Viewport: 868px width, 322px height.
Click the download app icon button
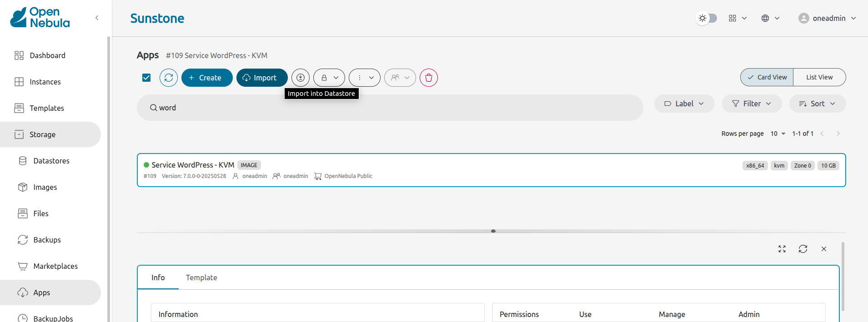pyautogui.click(x=300, y=78)
